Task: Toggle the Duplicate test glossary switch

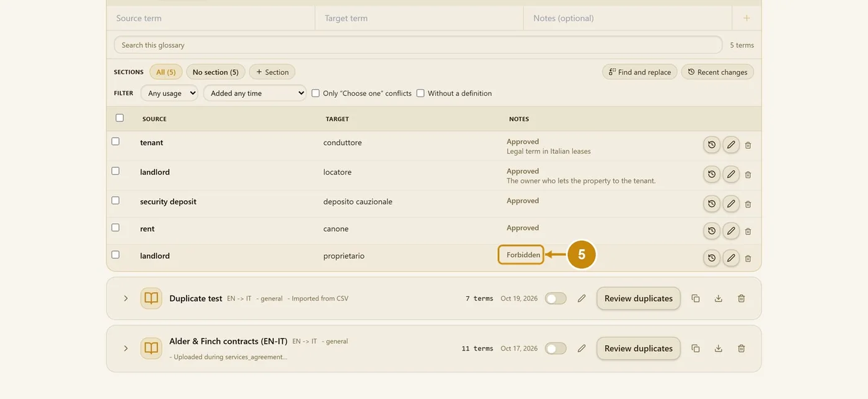Action: [x=556, y=299]
